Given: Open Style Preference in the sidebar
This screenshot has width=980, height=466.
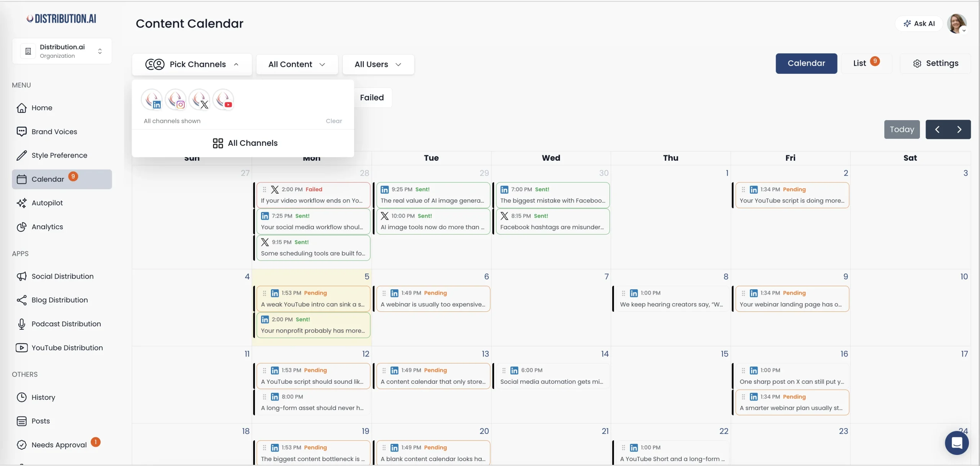Looking at the screenshot, I should tap(62, 155).
